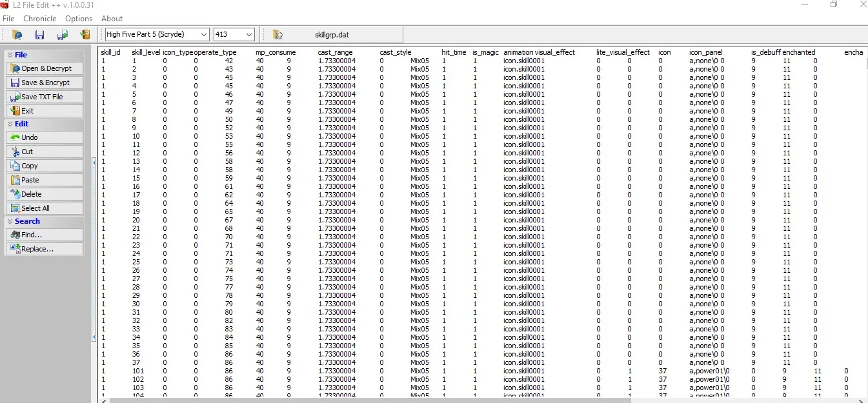This screenshot has height=403, width=868.
Task: Click the skill_level column header
Action: pyautogui.click(x=146, y=52)
